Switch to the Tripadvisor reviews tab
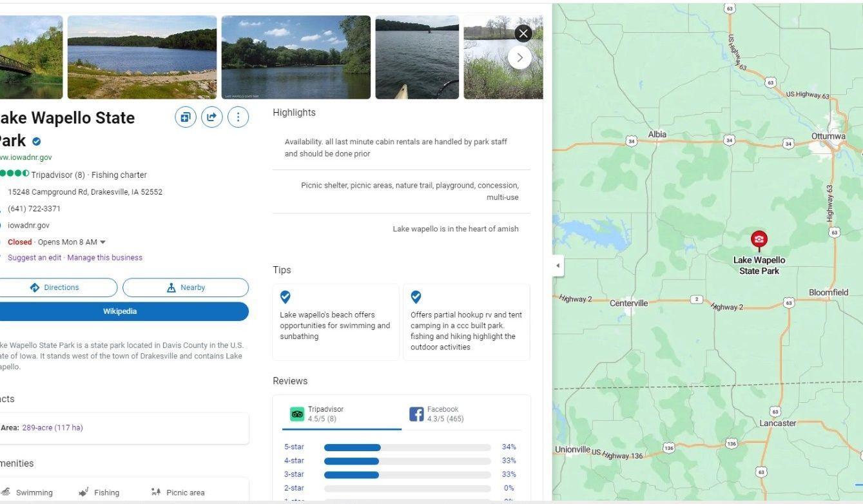 [x=342, y=414]
